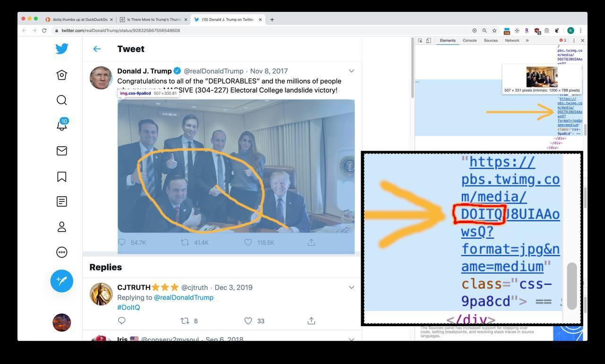Open Notifications bell with the 10 badge
This screenshot has width=605, height=364.
coord(62,125)
